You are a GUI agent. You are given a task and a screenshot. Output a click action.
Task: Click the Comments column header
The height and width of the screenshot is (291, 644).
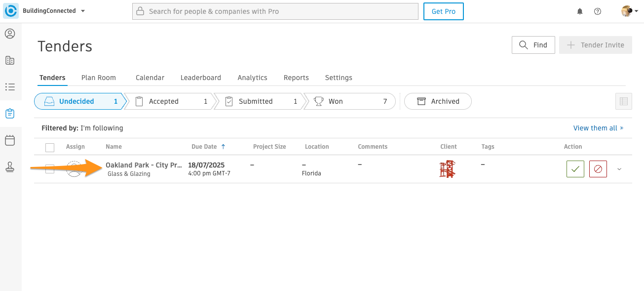point(373,147)
